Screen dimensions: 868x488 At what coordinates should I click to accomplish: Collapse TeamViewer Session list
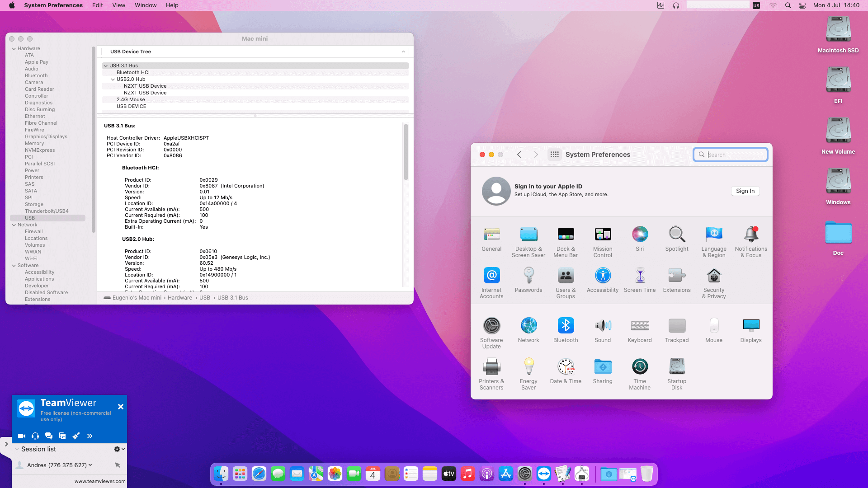(17, 449)
